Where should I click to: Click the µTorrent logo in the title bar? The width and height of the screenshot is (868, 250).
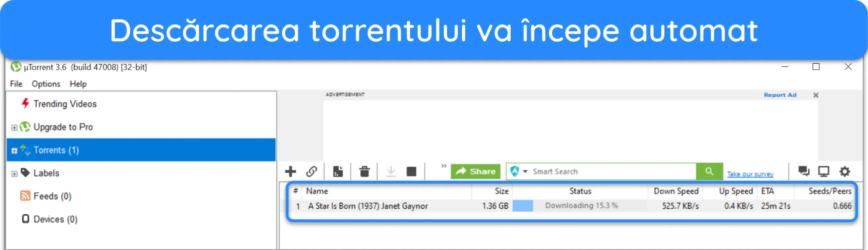coord(16,66)
